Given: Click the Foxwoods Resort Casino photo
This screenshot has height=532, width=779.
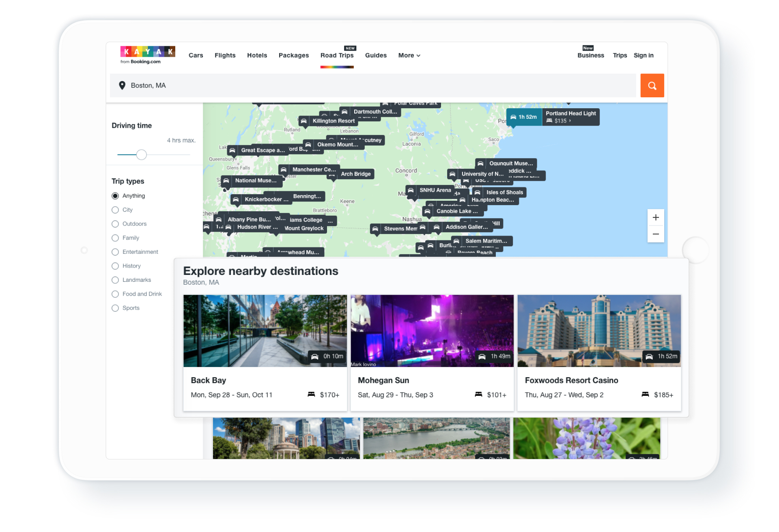Looking at the screenshot, I should (599, 331).
